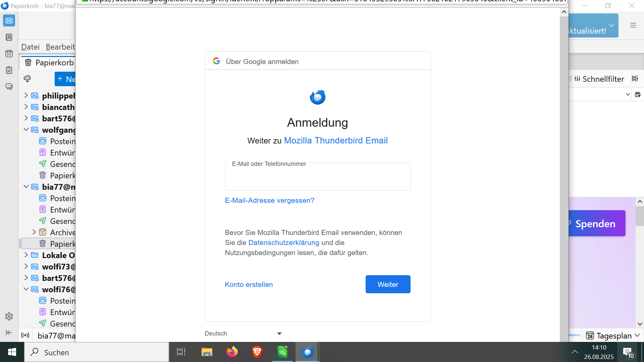Click E-Mail-Adresse vergessen link

[x=270, y=200]
